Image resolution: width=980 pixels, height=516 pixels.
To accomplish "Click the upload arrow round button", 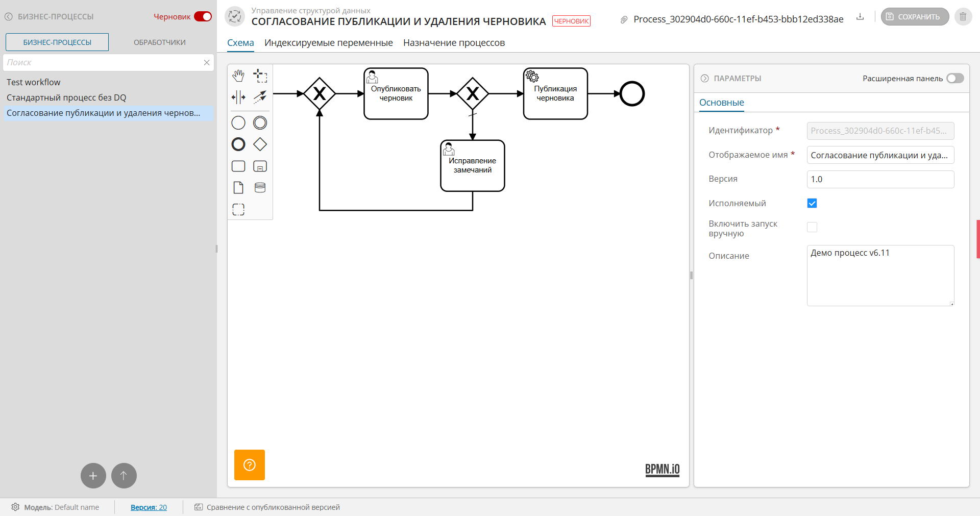I will click(x=124, y=476).
